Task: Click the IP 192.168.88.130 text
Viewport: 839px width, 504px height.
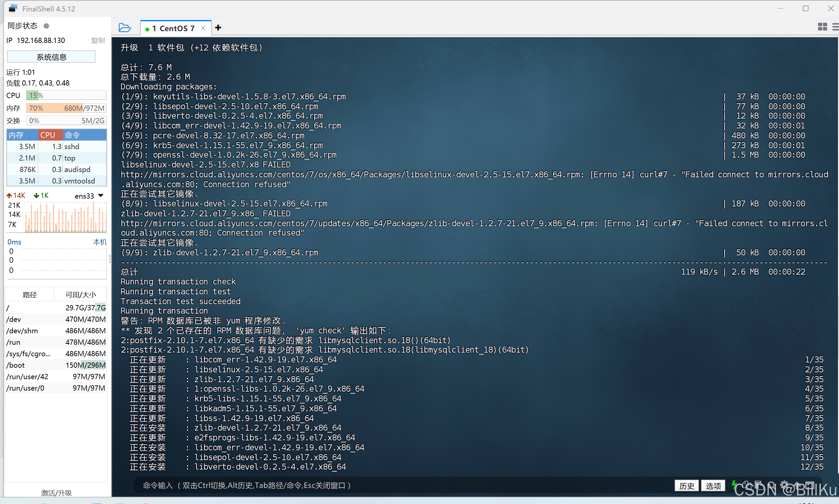Action: (36, 40)
